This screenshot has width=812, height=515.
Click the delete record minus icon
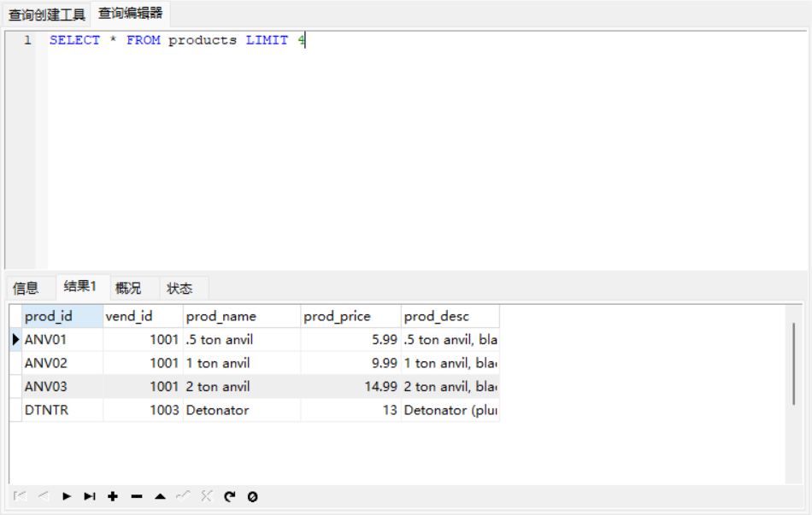[136, 496]
